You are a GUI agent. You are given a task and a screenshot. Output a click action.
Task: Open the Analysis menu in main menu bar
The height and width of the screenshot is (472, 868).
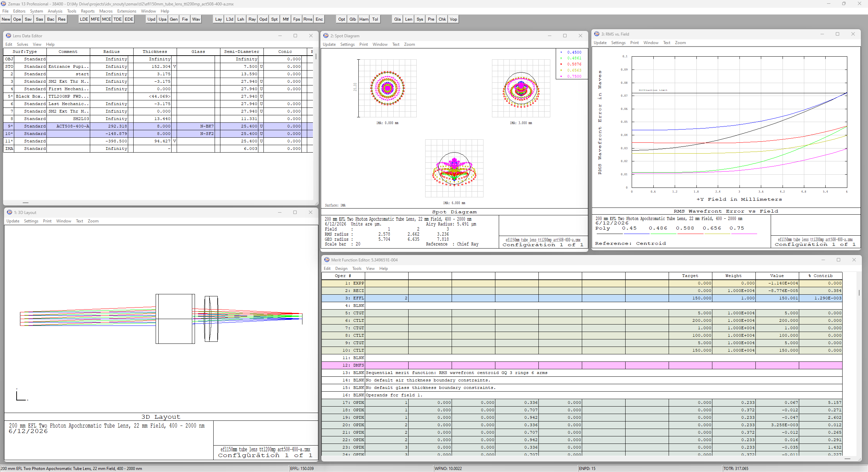click(x=55, y=11)
